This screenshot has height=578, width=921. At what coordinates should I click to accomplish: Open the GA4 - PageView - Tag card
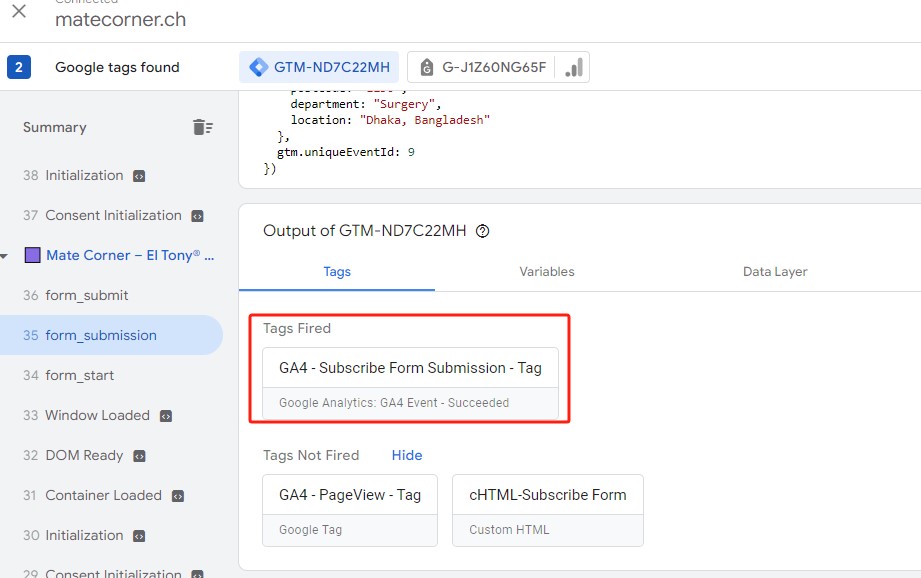pos(350,510)
